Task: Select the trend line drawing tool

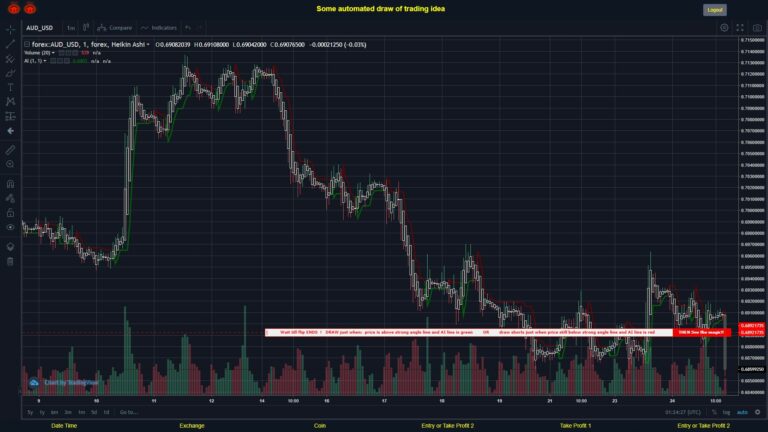Action: [10, 45]
